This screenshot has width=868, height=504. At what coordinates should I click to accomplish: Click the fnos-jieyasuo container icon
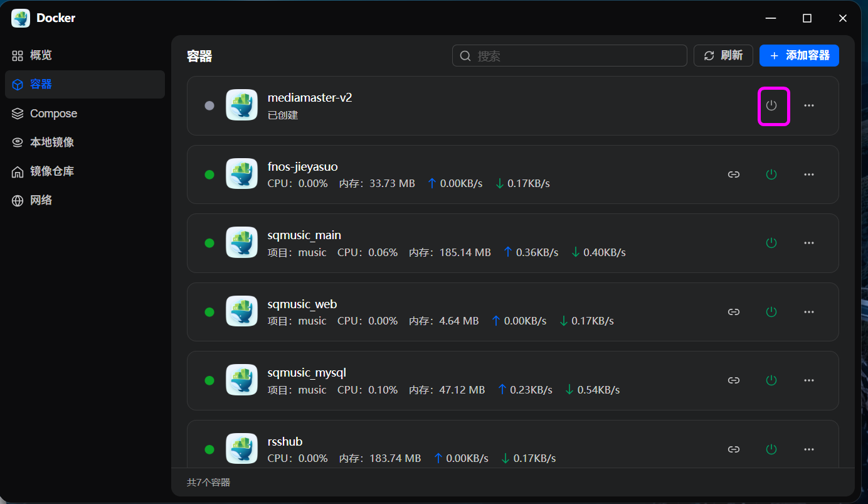point(241,174)
